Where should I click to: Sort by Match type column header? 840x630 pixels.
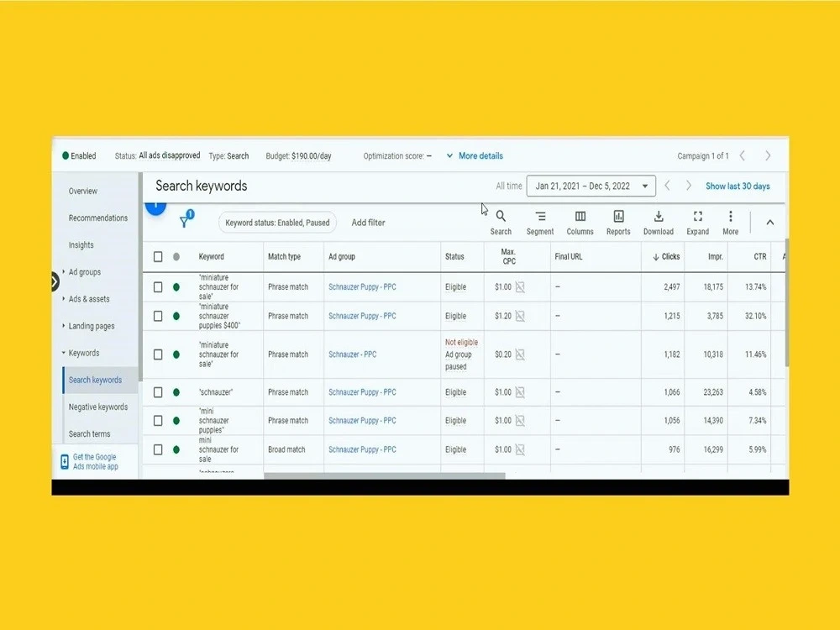coord(284,256)
